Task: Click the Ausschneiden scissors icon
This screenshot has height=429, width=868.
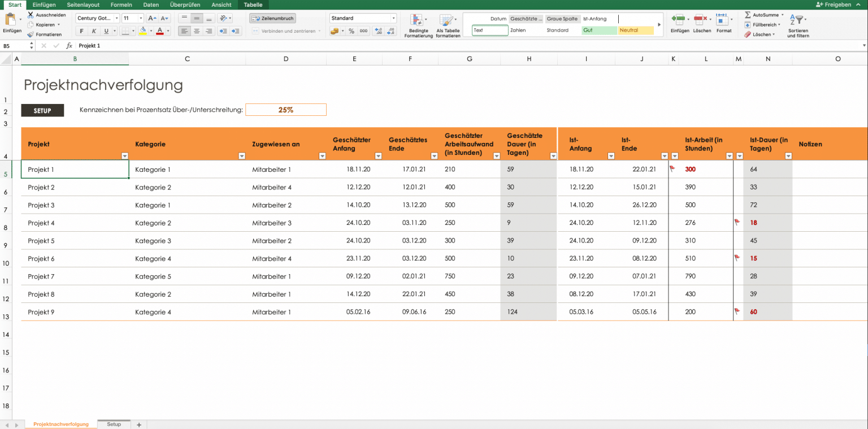Action: pyautogui.click(x=31, y=15)
